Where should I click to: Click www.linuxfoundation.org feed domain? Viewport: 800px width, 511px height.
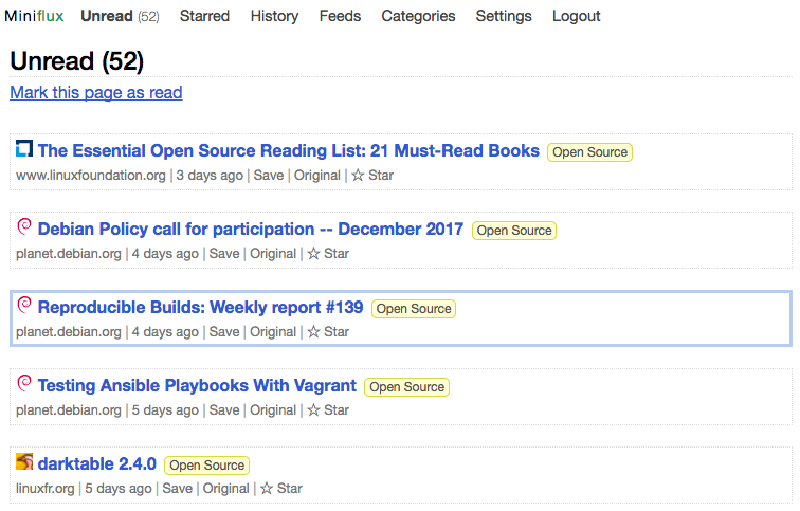pyautogui.click(x=91, y=175)
